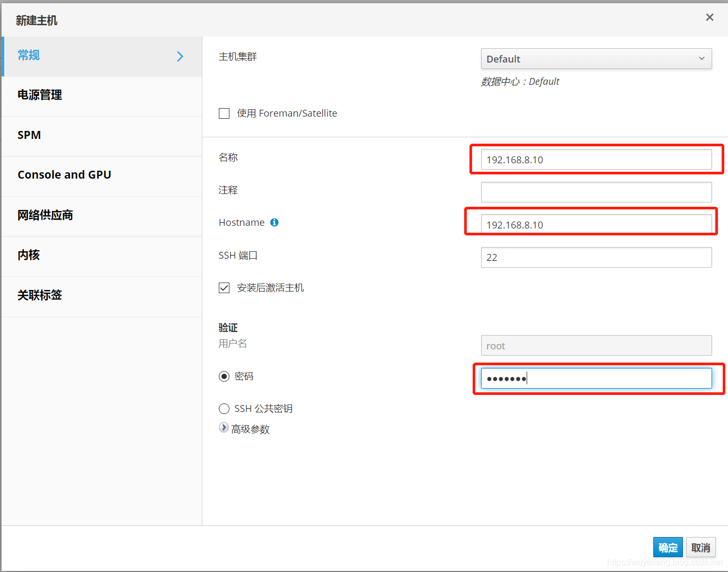The width and height of the screenshot is (728, 572).
Task: Click the password input field
Action: point(596,378)
